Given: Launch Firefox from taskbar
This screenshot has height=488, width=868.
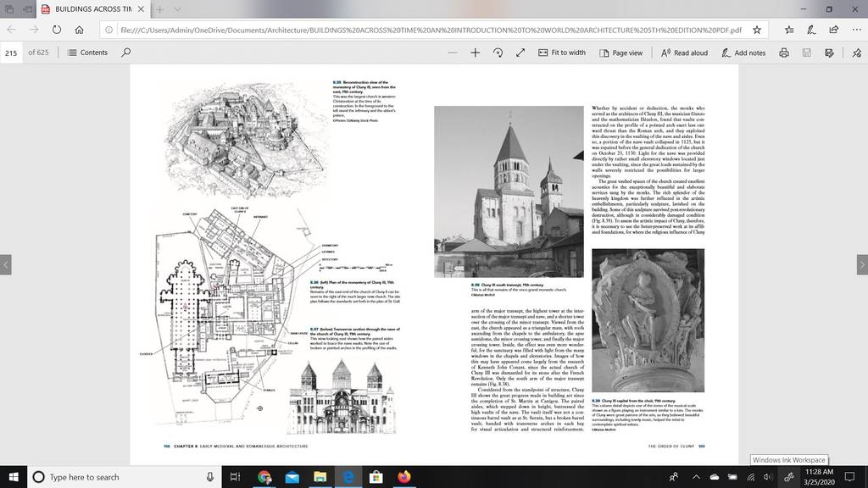Looking at the screenshot, I should [x=404, y=477].
